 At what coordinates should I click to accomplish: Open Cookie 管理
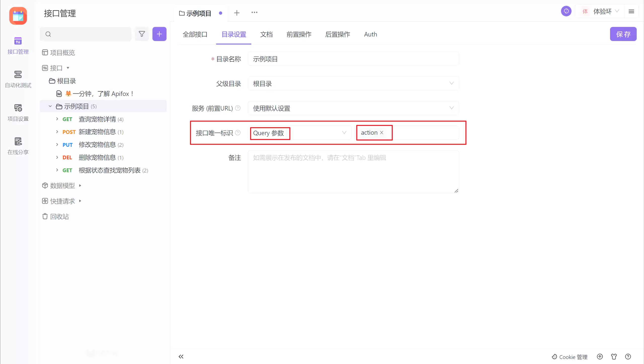coord(570,357)
